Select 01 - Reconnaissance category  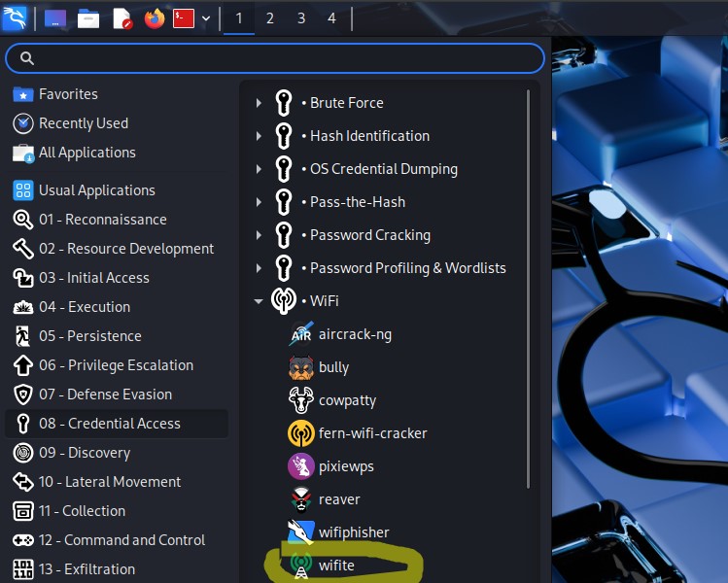pyautogui.click(x=116, y=220)
